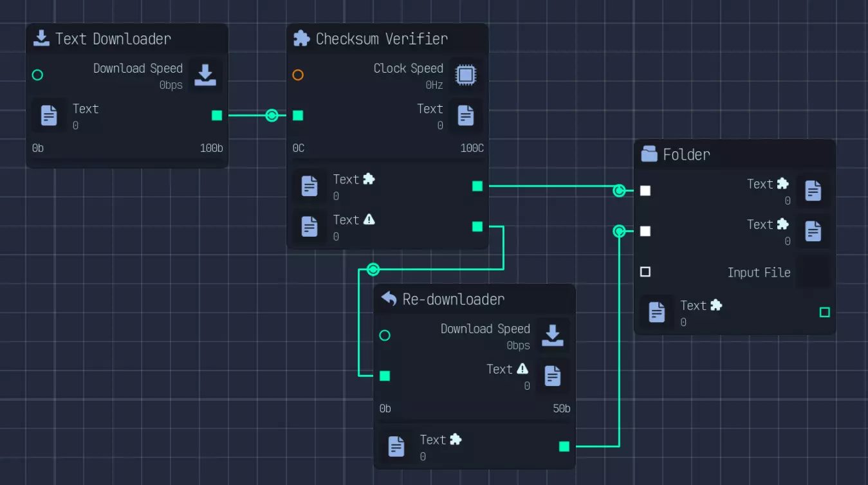This screenshot has width=868, height=485.
Task: Click the lower Text input port on Folder
Action: point(645,232)
